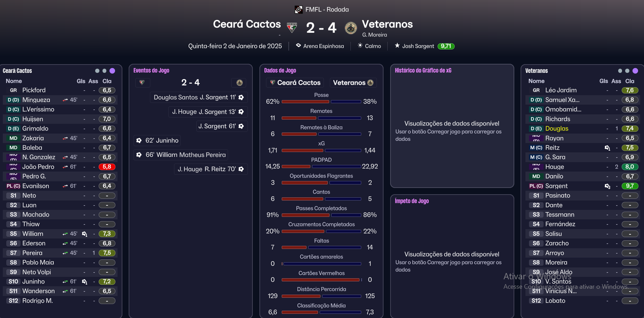Click the FMFL competition logo icon
The image size is (644, 318).
(298, 9)
